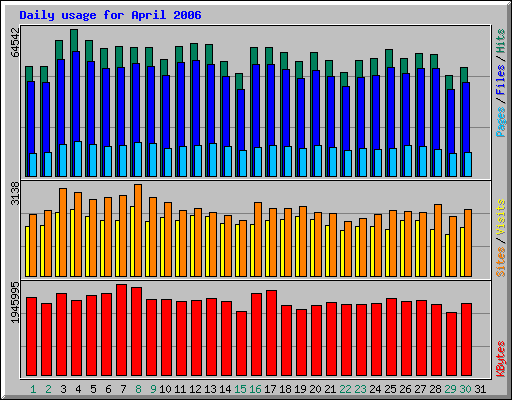The height and width of the screenshot is (400, 512).
Task: Select day 20 on the x-axis
Action: 315,389
